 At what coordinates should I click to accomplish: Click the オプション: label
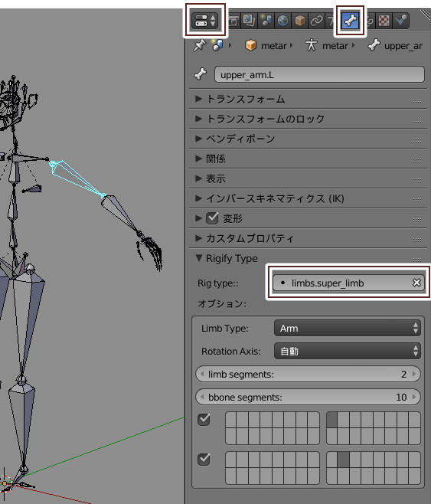pos(222,303)
